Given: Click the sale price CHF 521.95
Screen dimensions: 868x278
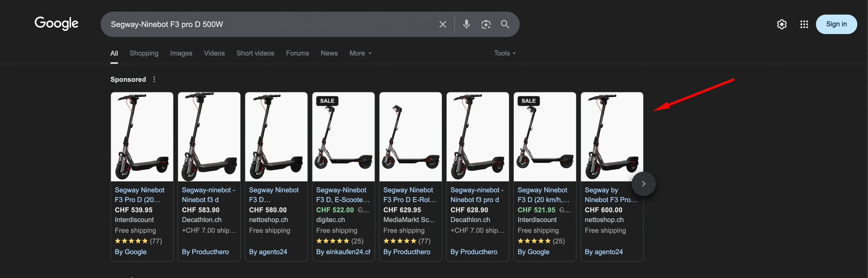Looking at the screenshot, I should pos(536,210).
